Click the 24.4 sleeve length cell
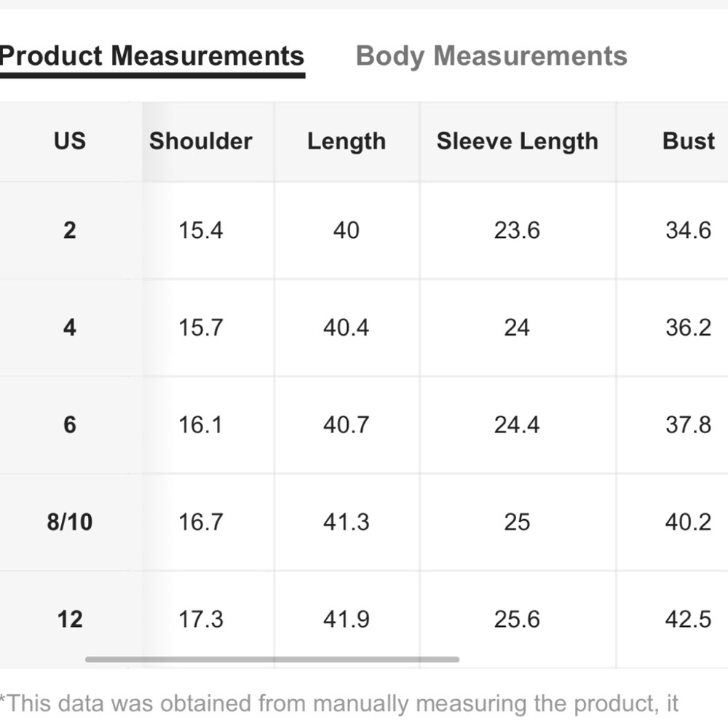728x728 pixels. pyautogui.click(x=517, y=425)
